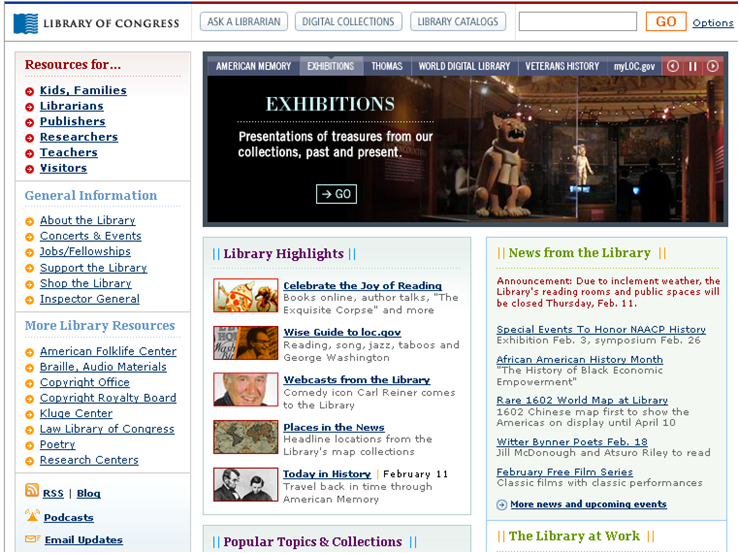Click the Exhibitions banner GO button
This screenshot has height=553, width=739.
coord(336,194)
